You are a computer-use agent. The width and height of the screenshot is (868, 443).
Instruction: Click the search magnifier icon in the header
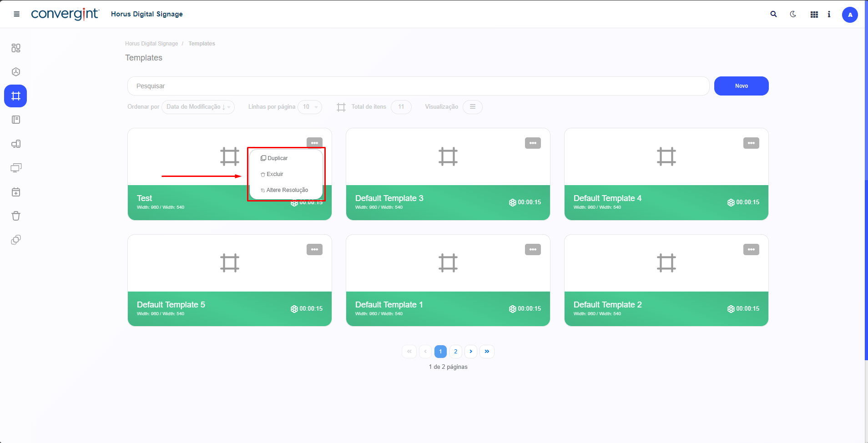pyautogui.click(x=773, y=14)
